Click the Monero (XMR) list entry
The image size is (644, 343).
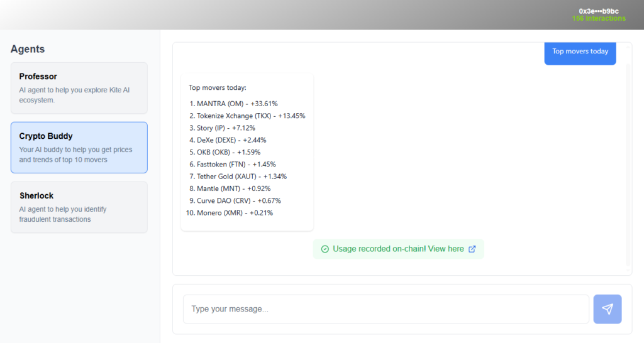pos(235,213)
